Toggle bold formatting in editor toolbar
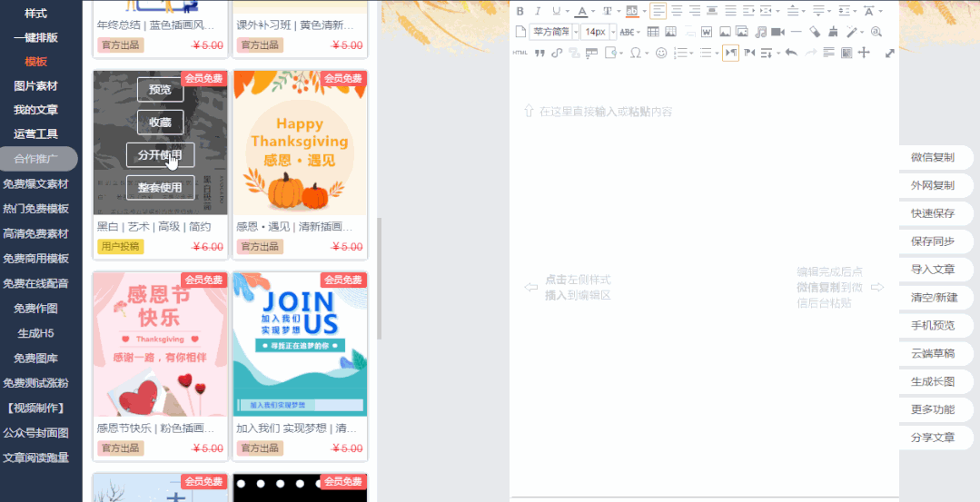The image size is (980, 502). click(x=520, y=11)
